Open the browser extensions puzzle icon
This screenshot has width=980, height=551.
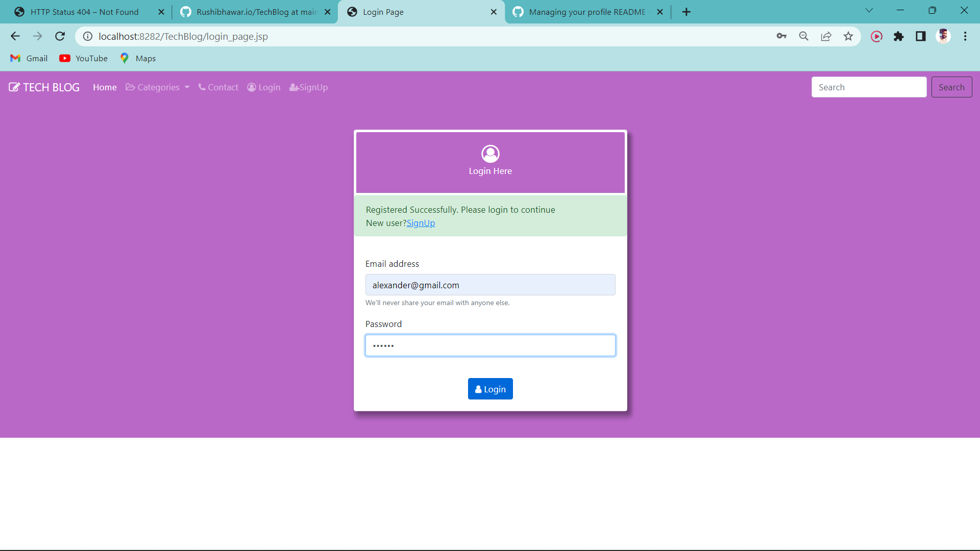[x=899, y=36]
